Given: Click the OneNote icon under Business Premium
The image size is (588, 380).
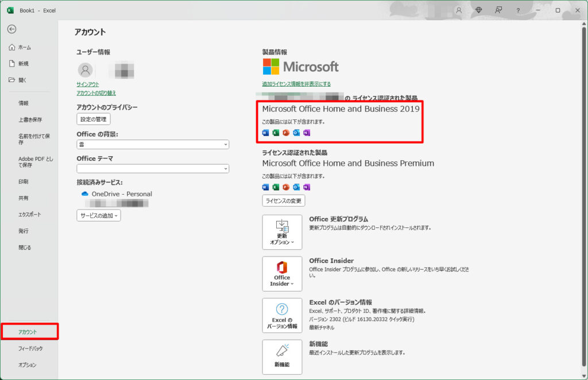Looking at the screenshot, I should pos(307,187).
